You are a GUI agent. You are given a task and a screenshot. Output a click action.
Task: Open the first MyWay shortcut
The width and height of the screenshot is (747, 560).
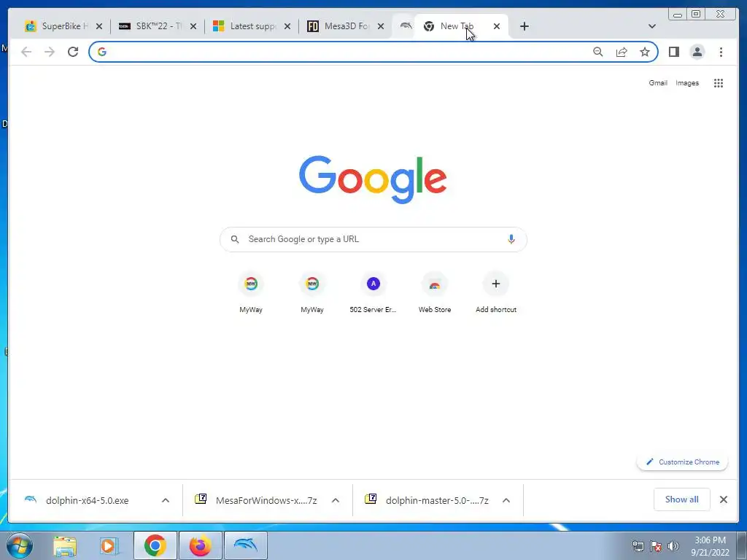tap(251, 293)
